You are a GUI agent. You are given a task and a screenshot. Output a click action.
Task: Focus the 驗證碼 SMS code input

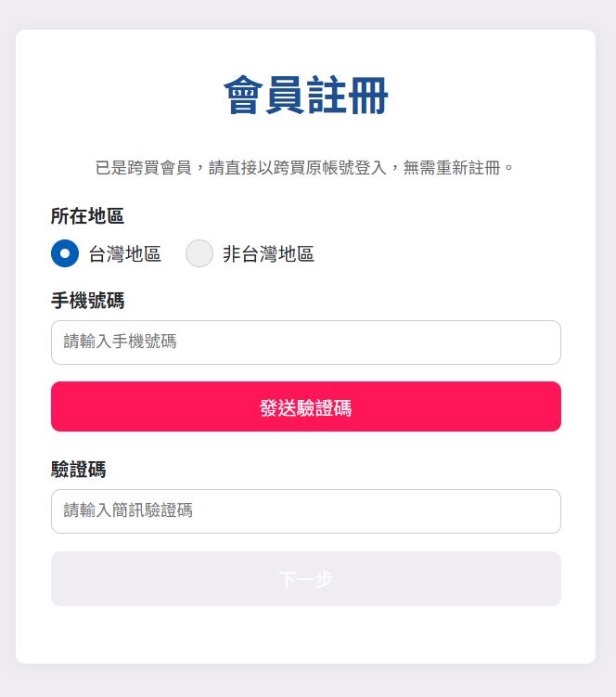coord(306,511)
